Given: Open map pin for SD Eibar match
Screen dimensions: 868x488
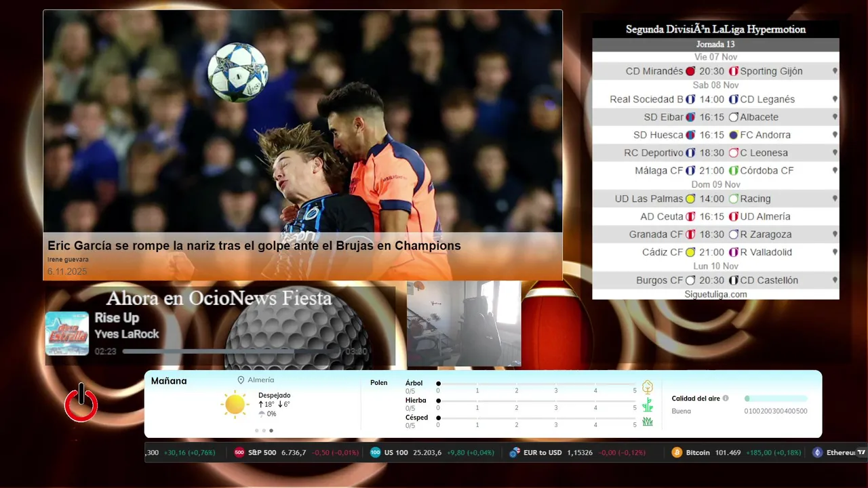Looking at the screenshot, I should (x=835, y=117).
